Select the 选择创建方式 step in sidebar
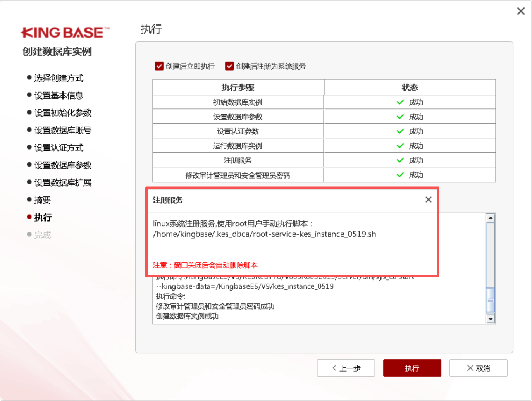The image size is (532, 401). pyautogui.click(x=59, y=78)
